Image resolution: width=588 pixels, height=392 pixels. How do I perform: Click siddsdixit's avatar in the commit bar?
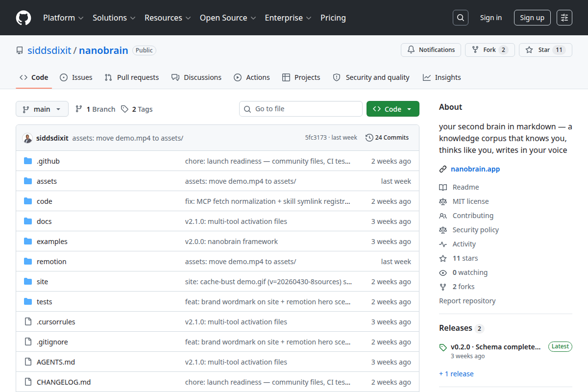[27, 138]
